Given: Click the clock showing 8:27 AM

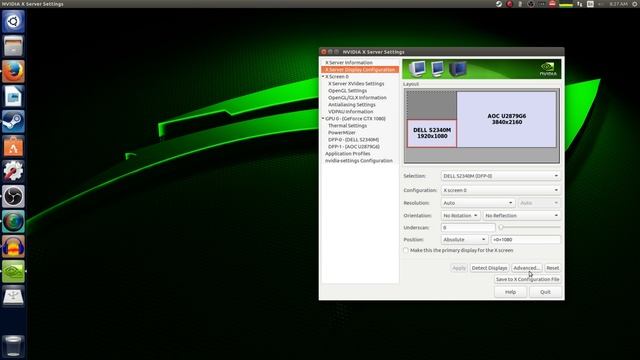Looking at the screenshot, I should (618, 4).
